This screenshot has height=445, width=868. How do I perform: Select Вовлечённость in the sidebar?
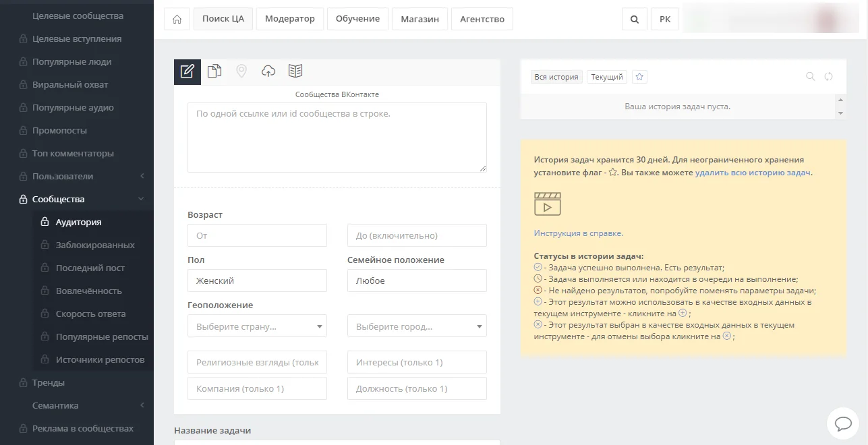pyautogui.click(x=88, y=291)
